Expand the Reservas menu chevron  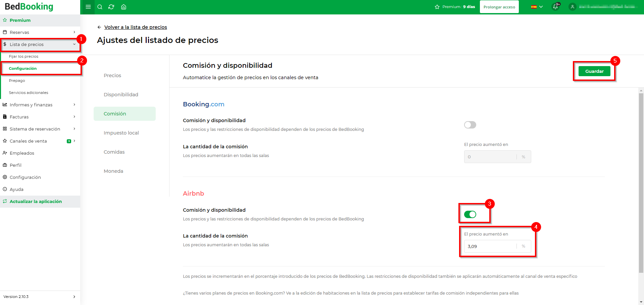pos(74,32)
